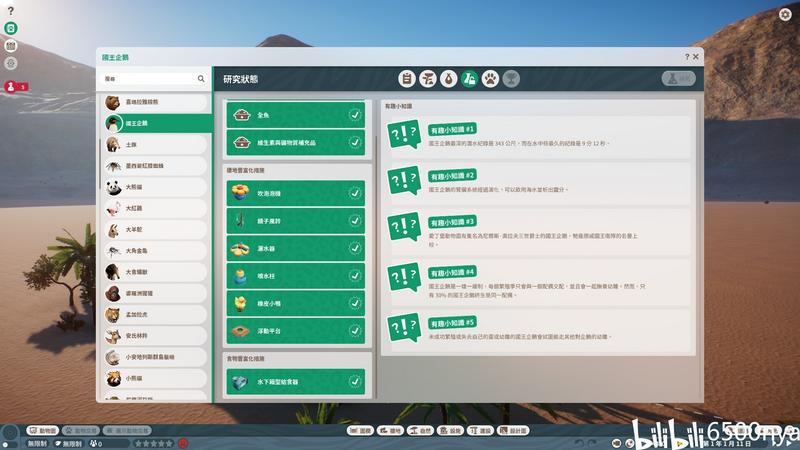Image resolution: width=800 pixels, height=450 pixels.
Task: Click the rubber duck enrichment icon
Action: pyautogui.click(x=240, y=304)
